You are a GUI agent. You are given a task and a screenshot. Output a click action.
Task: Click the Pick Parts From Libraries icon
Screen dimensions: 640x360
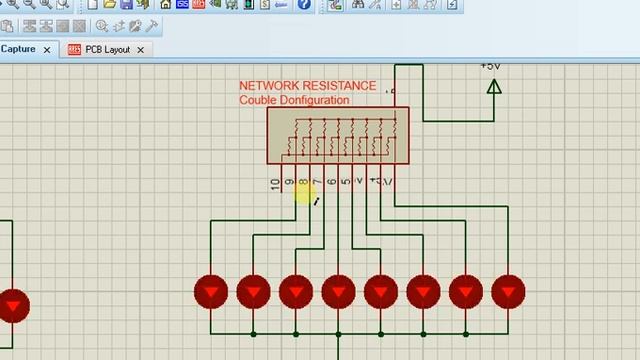pos(102,26)
